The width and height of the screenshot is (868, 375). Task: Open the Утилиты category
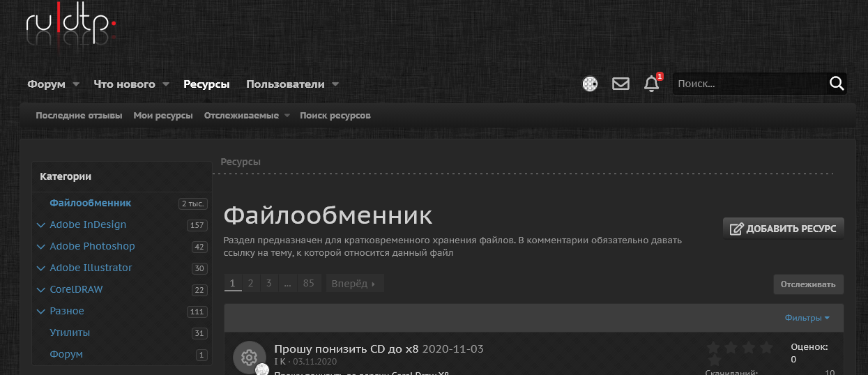tap(70, 333)
